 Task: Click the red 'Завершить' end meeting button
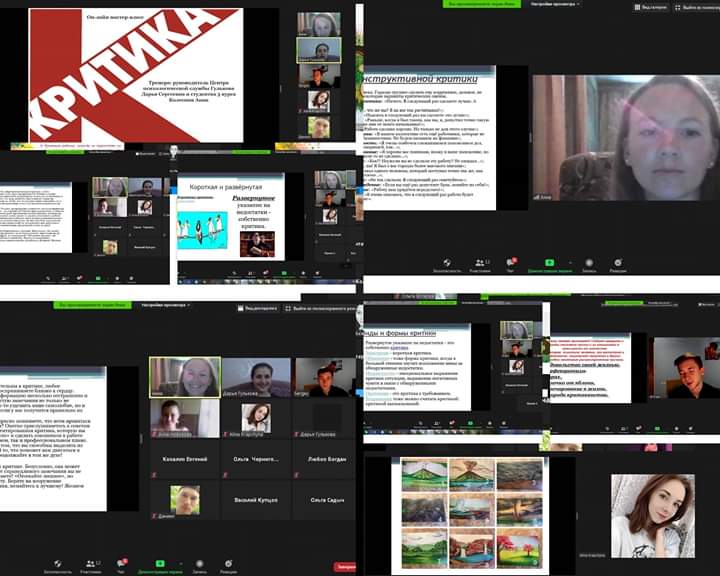(346, 566)
